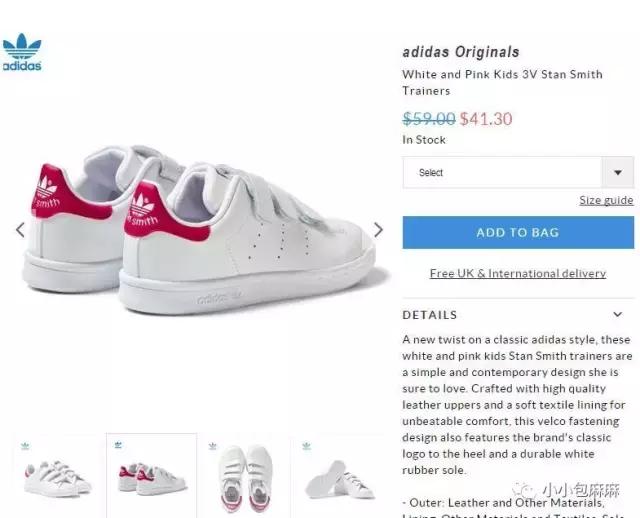
Task: Click the DETAILS section heading
Action: [x=430, y=315]
